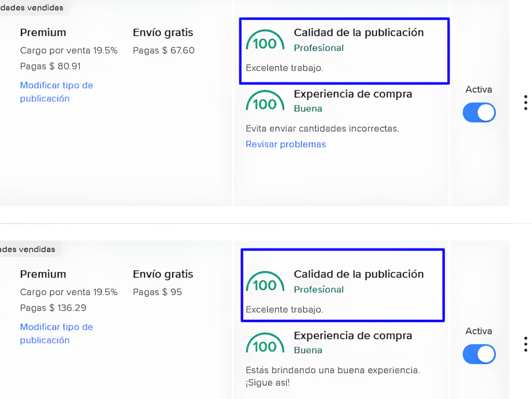Click Modificar tipo de publicación under Pagas $ 136.29

(56, 334)
